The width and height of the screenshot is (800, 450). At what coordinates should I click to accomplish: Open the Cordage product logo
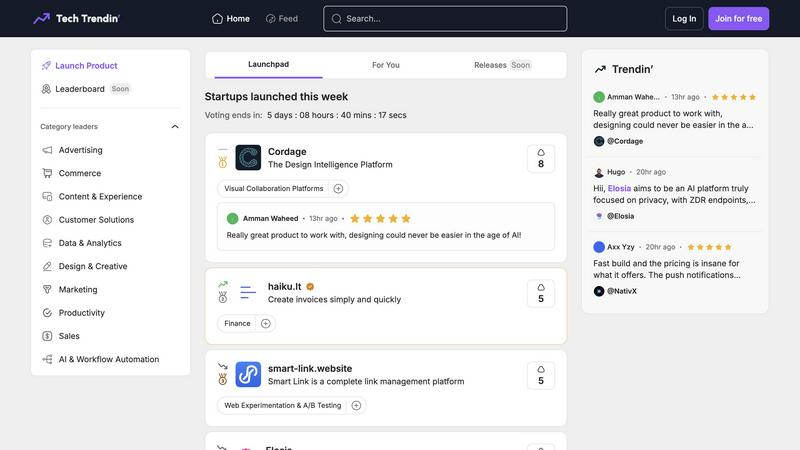248,158
